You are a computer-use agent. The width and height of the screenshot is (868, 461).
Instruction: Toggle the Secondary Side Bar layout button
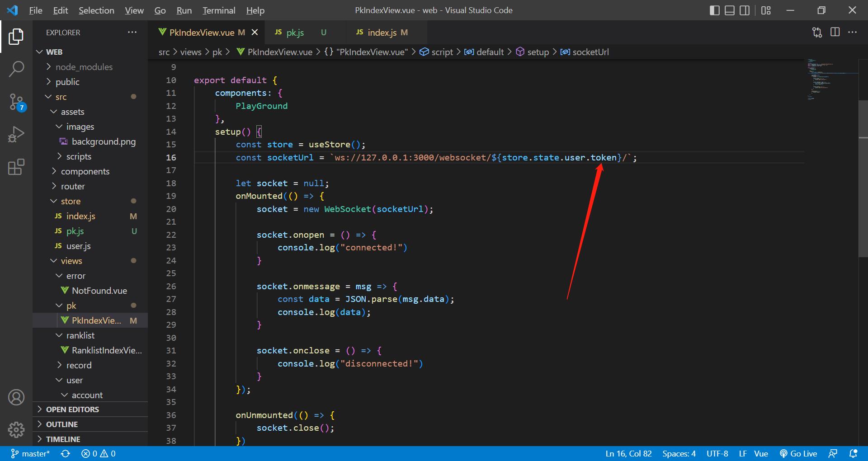(745, 10)
